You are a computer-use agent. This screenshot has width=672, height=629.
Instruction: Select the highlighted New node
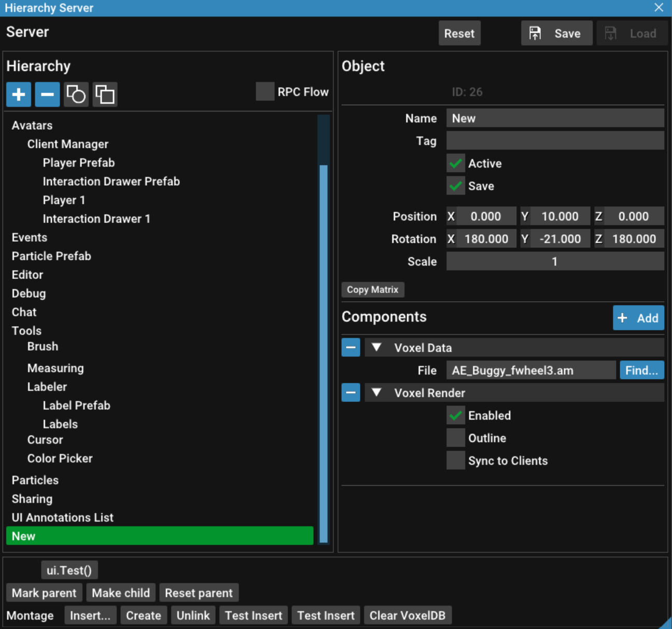(x=160, y=536)
